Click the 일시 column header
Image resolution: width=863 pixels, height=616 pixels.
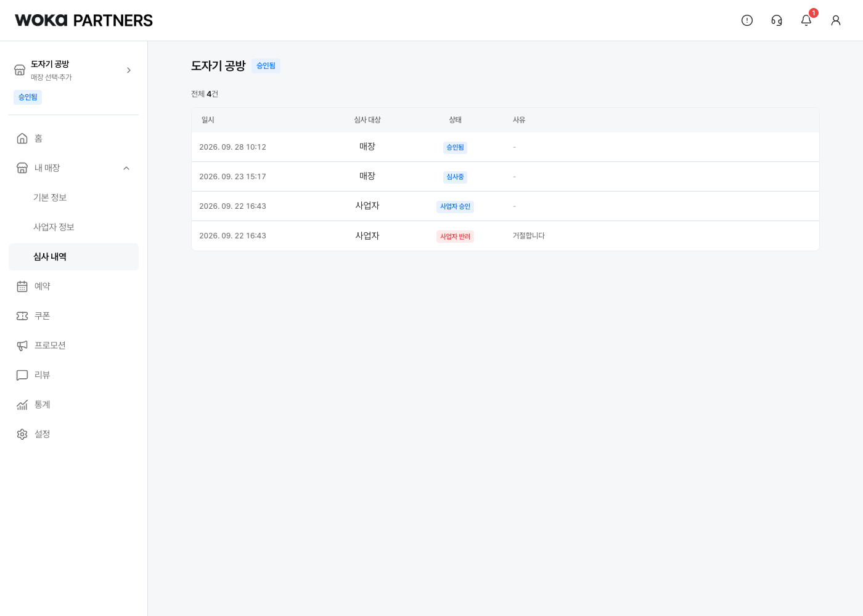(208, 120)
